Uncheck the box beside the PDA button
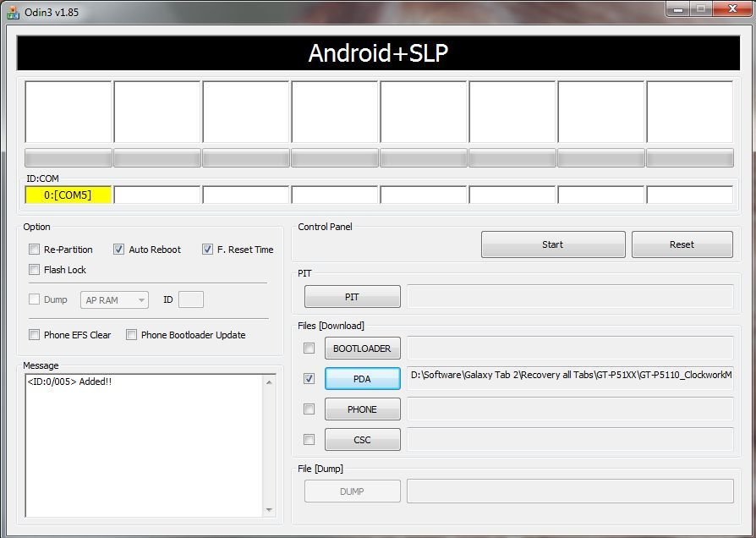 pyautogui.click(x=309, y=378)
